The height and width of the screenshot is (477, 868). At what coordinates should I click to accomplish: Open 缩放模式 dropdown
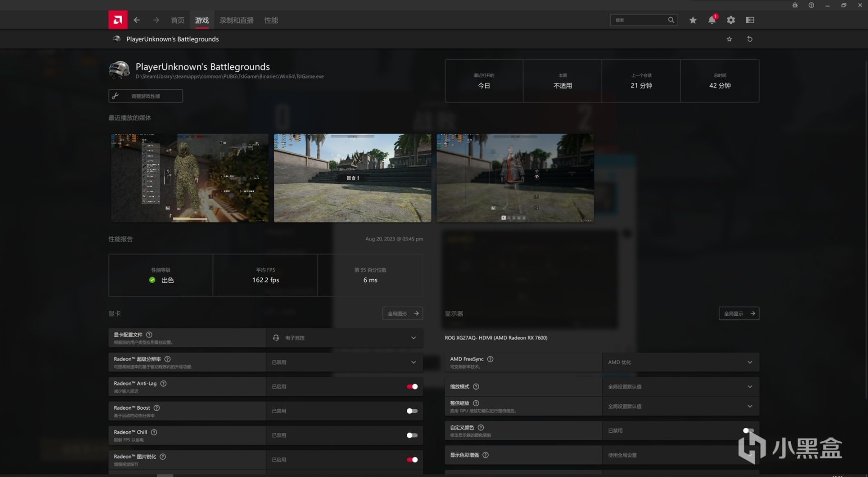coord(681,387)
